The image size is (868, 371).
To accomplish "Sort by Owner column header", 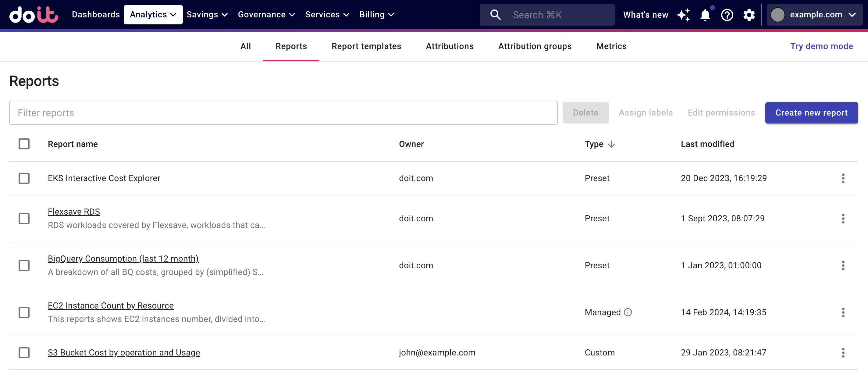I will pyautogui.click(x=411, y=144).
